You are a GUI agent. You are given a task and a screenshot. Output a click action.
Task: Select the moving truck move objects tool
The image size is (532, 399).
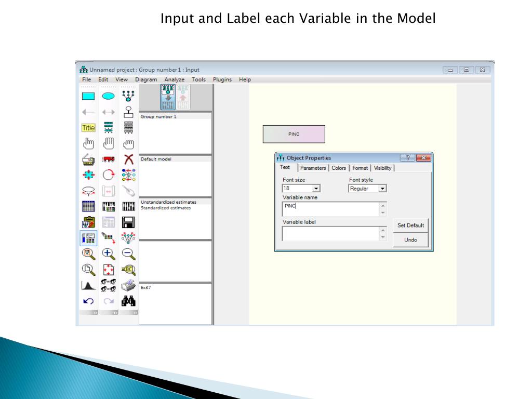pos(108,159)
